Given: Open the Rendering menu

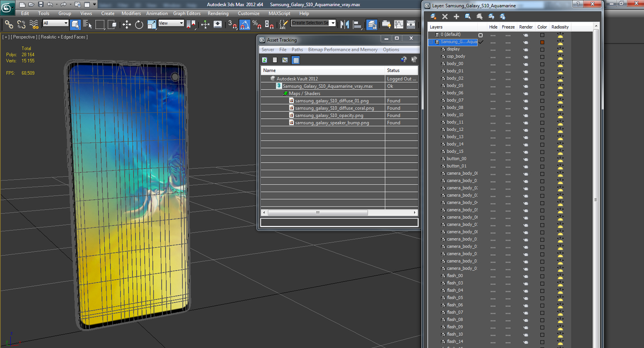Looking at the screenshot, I should point(218,13).
